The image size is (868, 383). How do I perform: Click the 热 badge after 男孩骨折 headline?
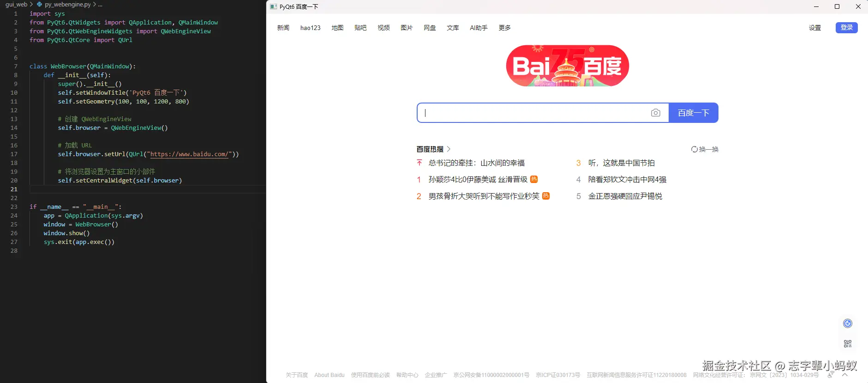[x=546, y=196]
